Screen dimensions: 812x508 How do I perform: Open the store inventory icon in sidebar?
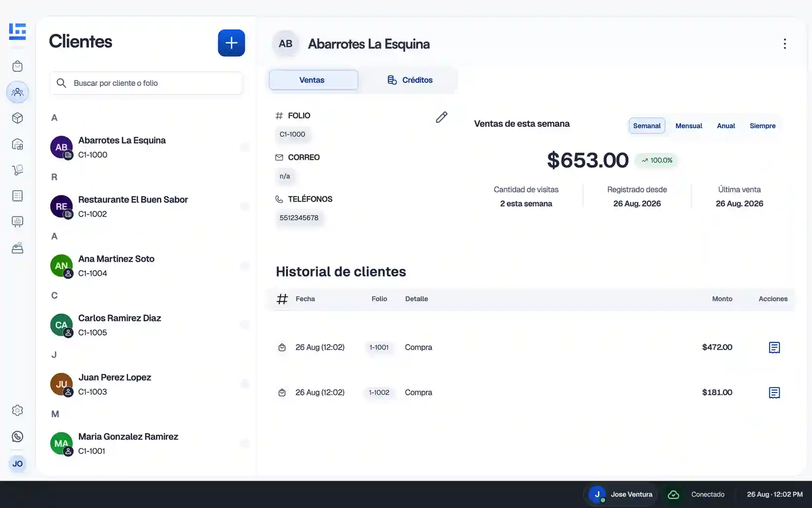(x=18, y=144)
